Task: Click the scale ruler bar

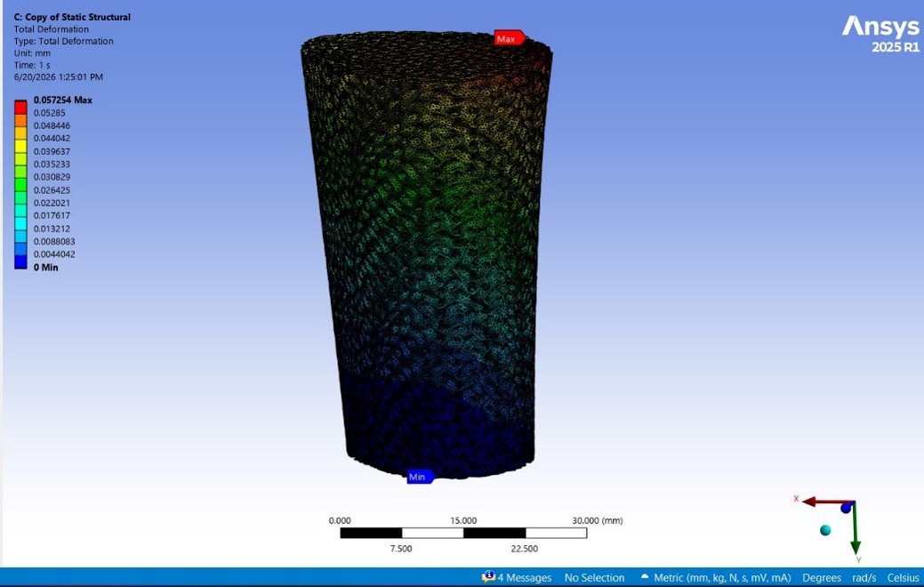Action: pyautogui.click(x=463, y=534)
